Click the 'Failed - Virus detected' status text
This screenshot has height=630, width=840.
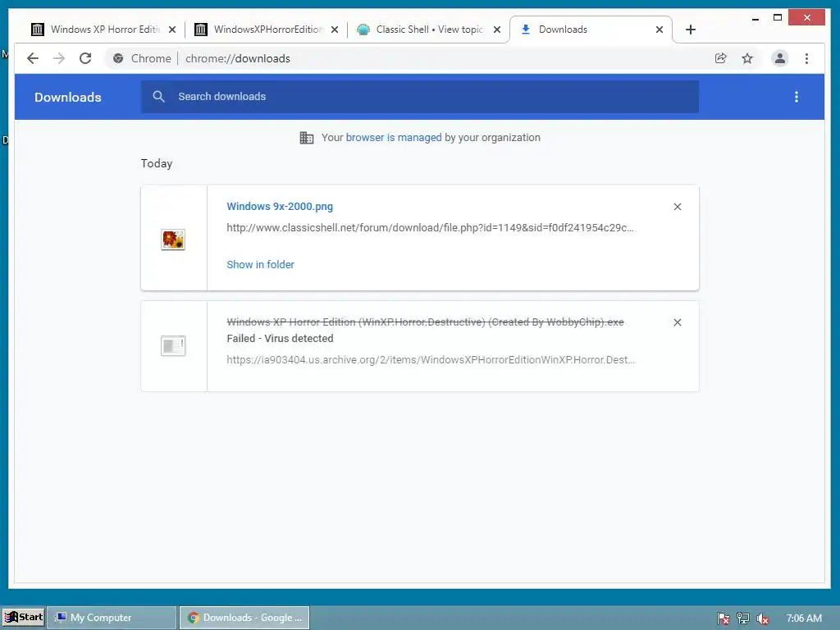280,339
